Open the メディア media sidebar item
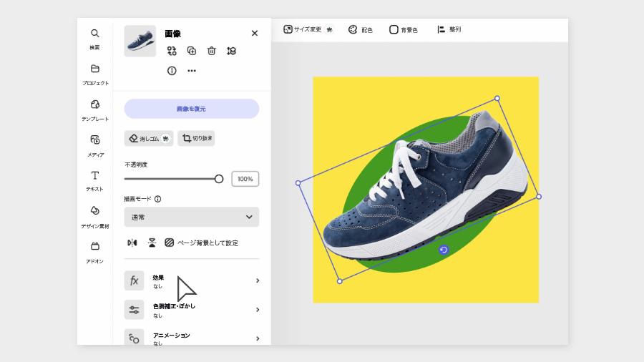The width and height of the screenshot is (644, 362). 95,146
